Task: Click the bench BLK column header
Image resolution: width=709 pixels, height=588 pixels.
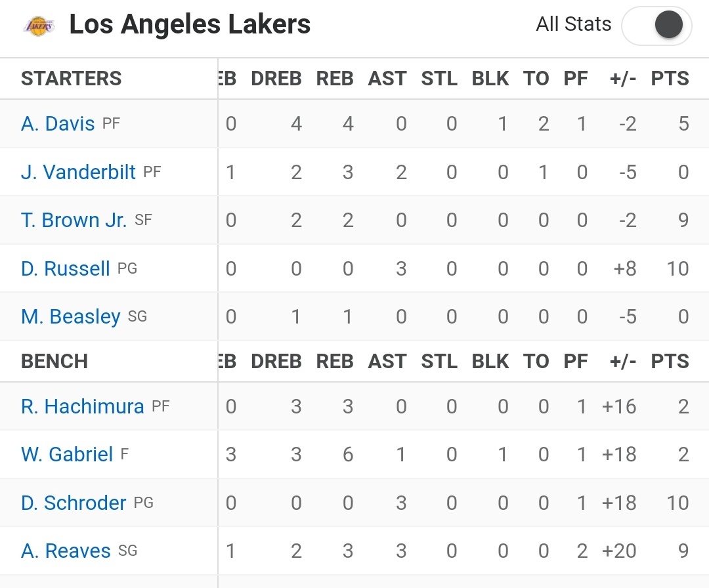Action: (490, 362)
